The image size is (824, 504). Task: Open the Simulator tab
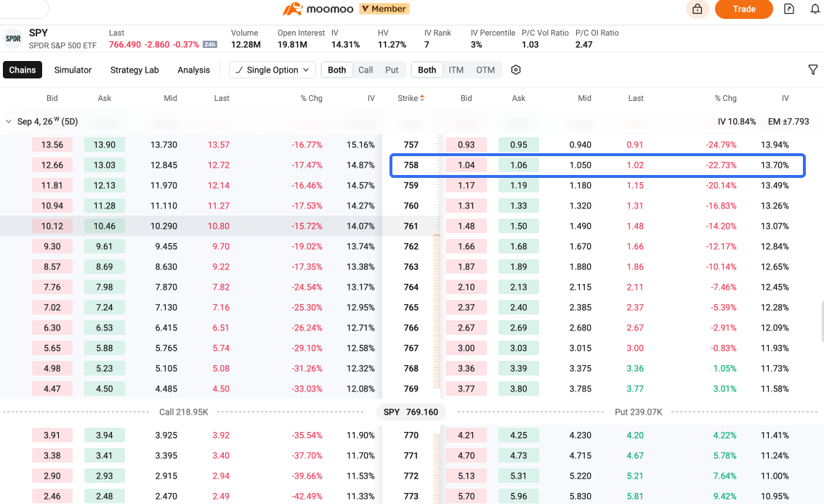(73, 70)
